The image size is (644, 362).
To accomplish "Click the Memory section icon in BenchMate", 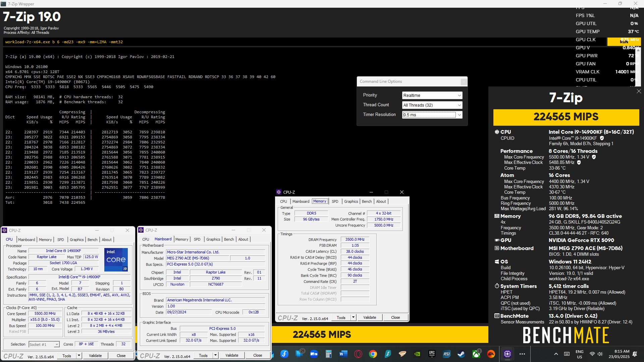I will [x=497, y=216].
